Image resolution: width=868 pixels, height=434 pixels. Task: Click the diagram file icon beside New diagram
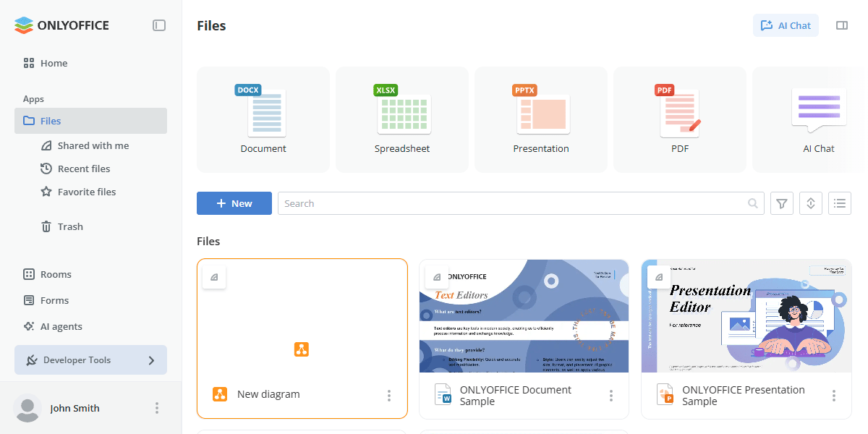coord(220,394)
